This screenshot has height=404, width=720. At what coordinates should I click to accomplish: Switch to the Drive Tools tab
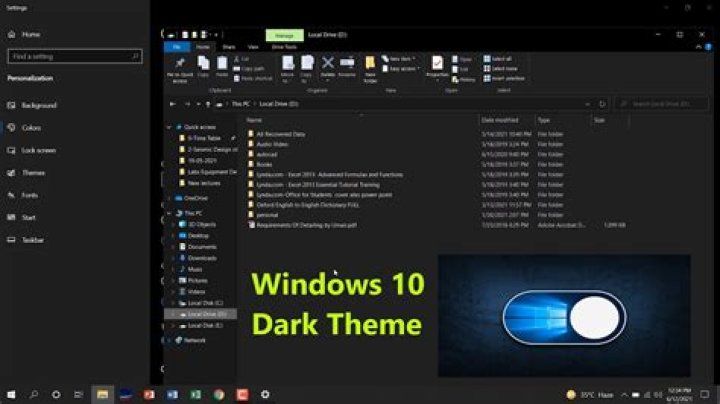pos(284,47)
